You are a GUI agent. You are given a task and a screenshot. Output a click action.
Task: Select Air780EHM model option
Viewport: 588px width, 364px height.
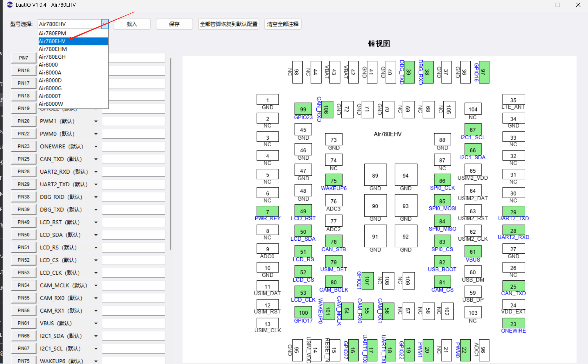click(73, 49)
